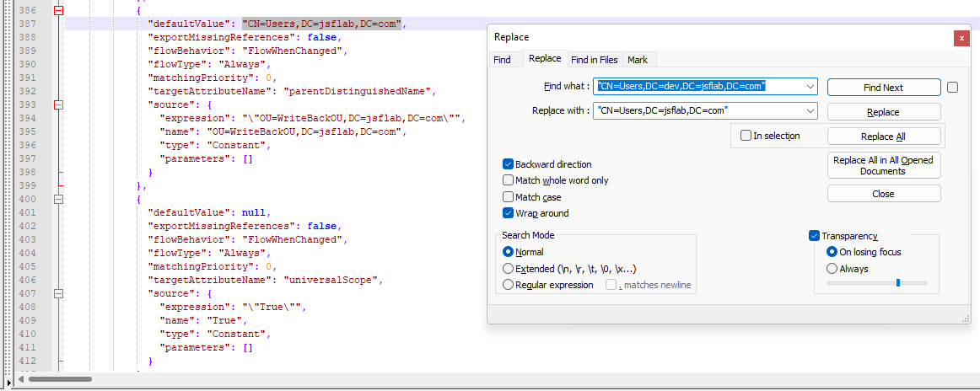This screenshot has width=980, height=391.
Task: Uncheck Backward direction
Action: coord(508,164)
